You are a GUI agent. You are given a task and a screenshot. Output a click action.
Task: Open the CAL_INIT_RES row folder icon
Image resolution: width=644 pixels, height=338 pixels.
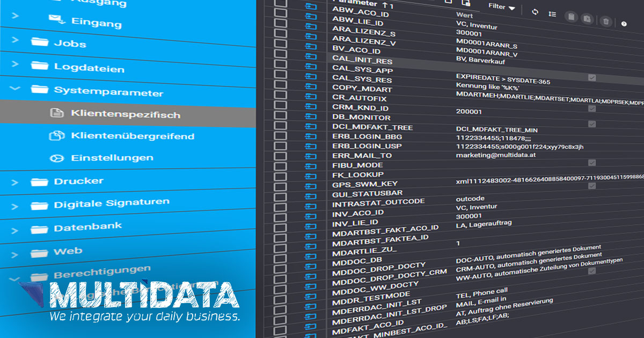point(311,56)
